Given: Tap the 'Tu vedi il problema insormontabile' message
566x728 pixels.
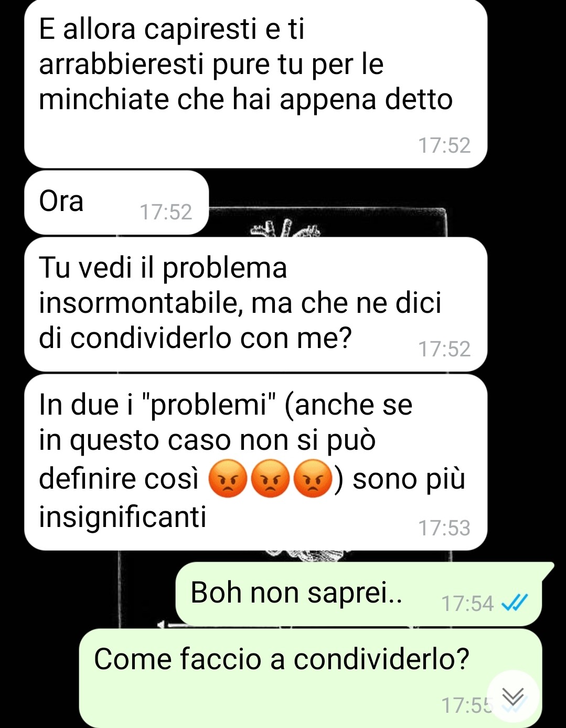Looking at the screenshot, I should tap(256, 304).
